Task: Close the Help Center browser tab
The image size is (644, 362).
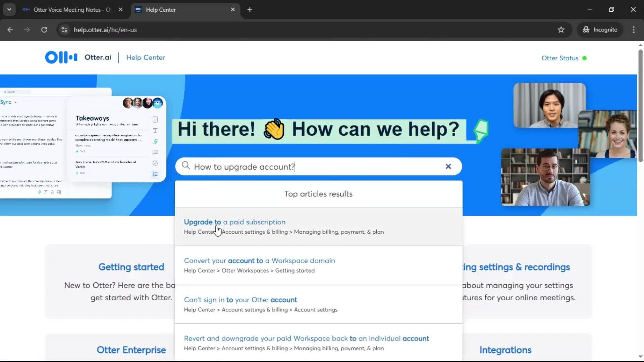Action: click(x=233, y=10)
